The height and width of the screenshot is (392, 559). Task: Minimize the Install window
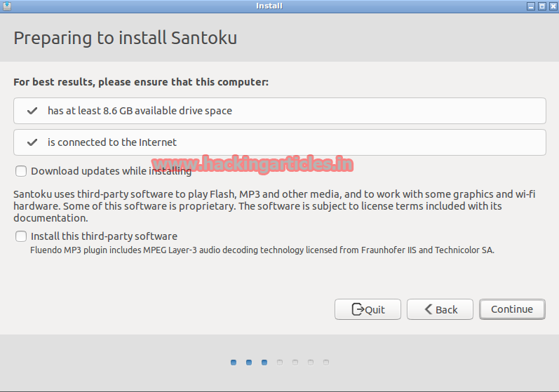(531, 6)
